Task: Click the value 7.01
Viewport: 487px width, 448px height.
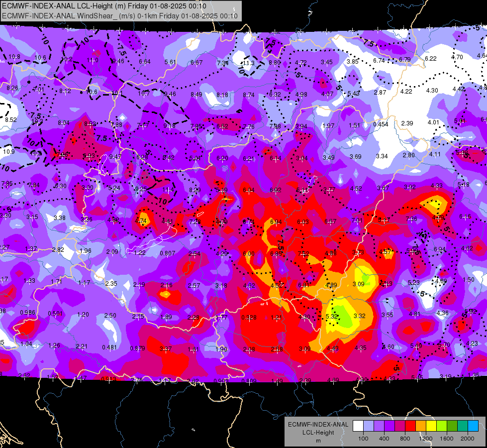Action: (x=38, y=90)
